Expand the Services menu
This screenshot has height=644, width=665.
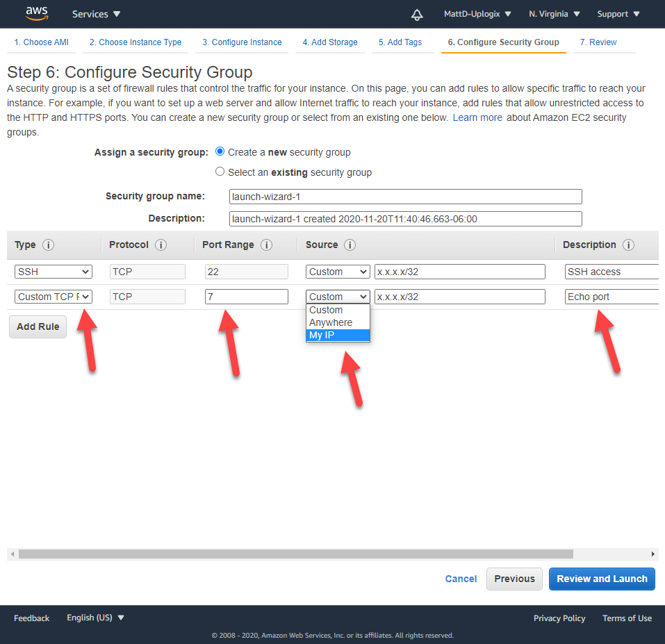click(96, 15)
